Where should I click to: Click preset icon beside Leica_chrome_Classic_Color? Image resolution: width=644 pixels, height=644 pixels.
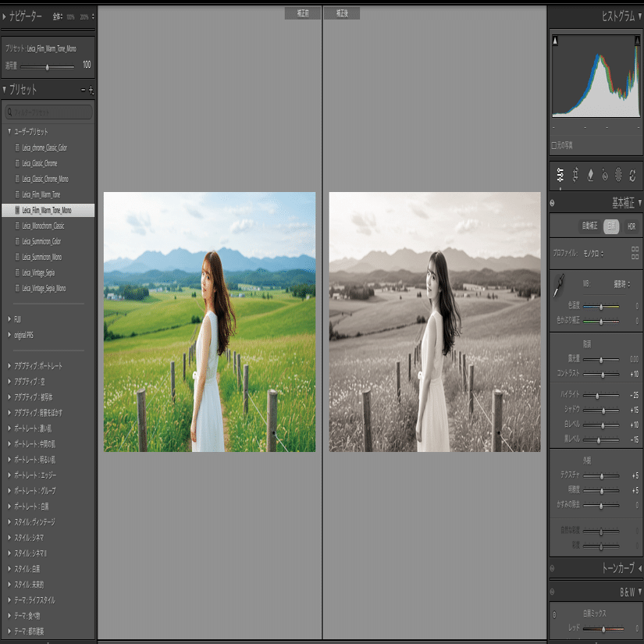click(17, 148)
